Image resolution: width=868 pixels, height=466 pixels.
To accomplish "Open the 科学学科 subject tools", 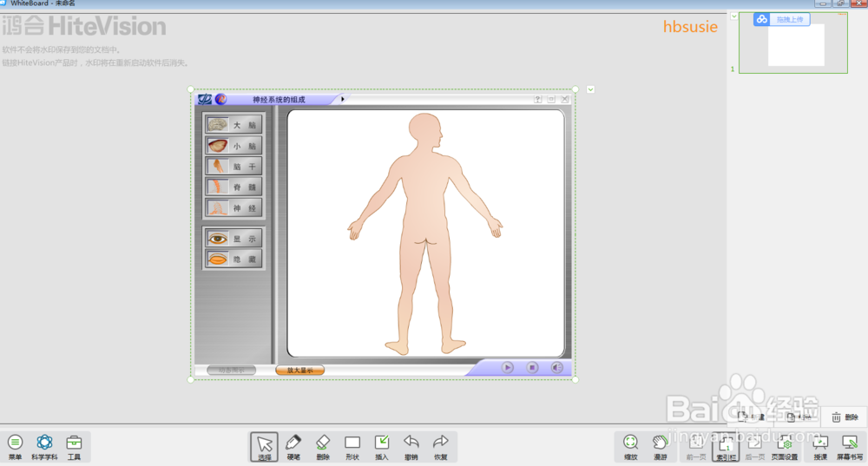I will click(44, 447).
